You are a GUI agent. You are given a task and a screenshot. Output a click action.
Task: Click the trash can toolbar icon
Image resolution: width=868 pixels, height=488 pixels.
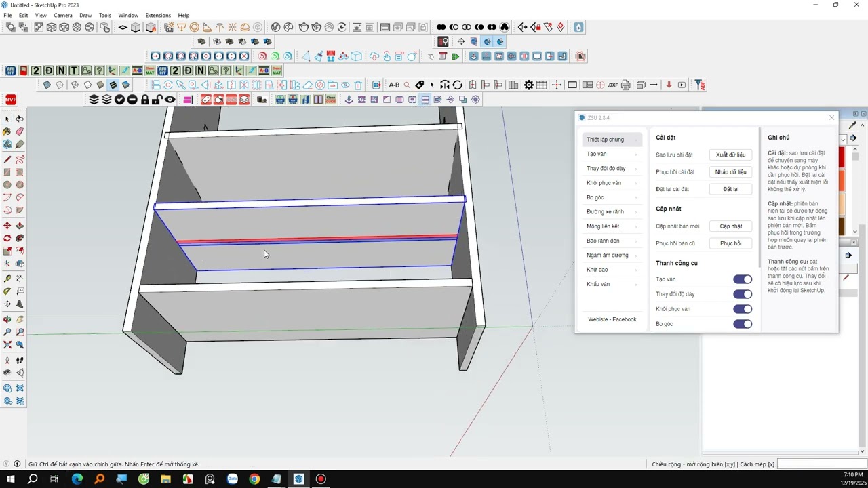coord(358,85)
